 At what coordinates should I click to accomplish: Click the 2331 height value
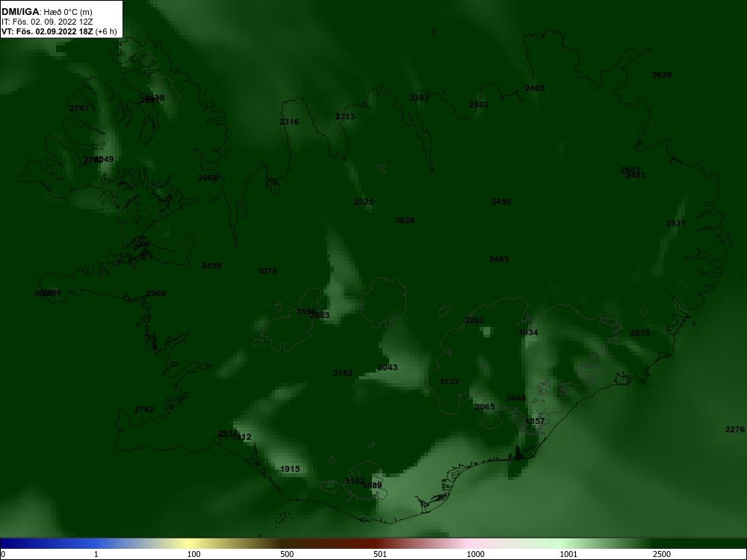click(x=675, y=223)
